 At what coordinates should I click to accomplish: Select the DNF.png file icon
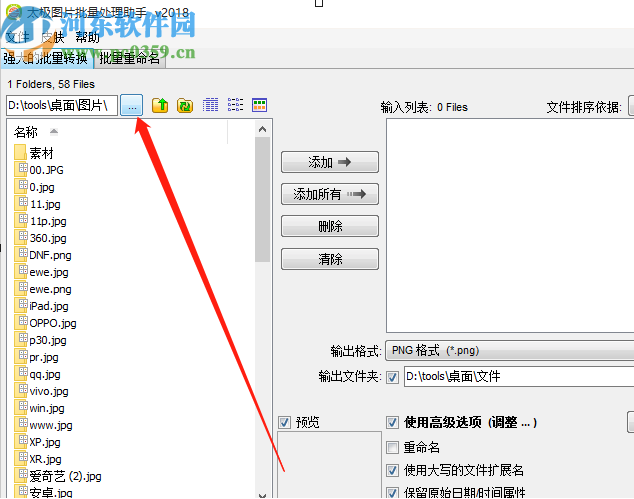[21, 255]
